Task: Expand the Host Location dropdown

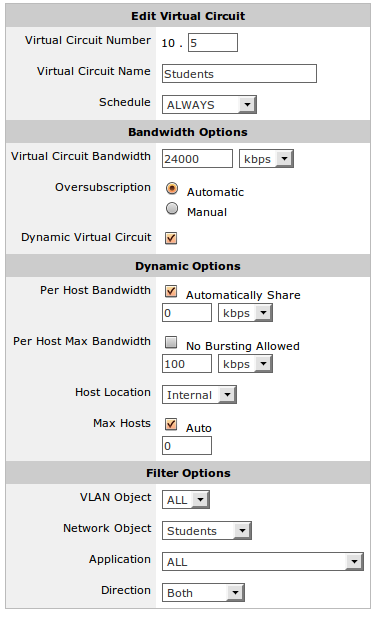Action: tap(199, 395)
